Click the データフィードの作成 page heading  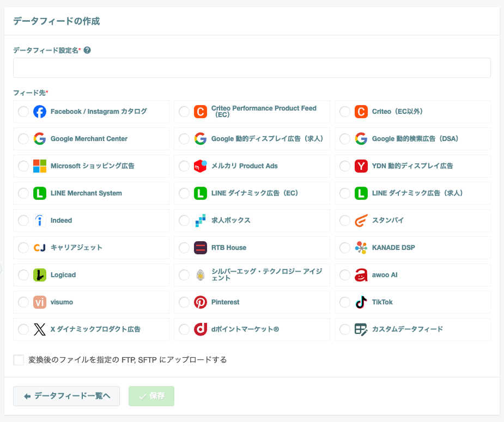point(57,21)
